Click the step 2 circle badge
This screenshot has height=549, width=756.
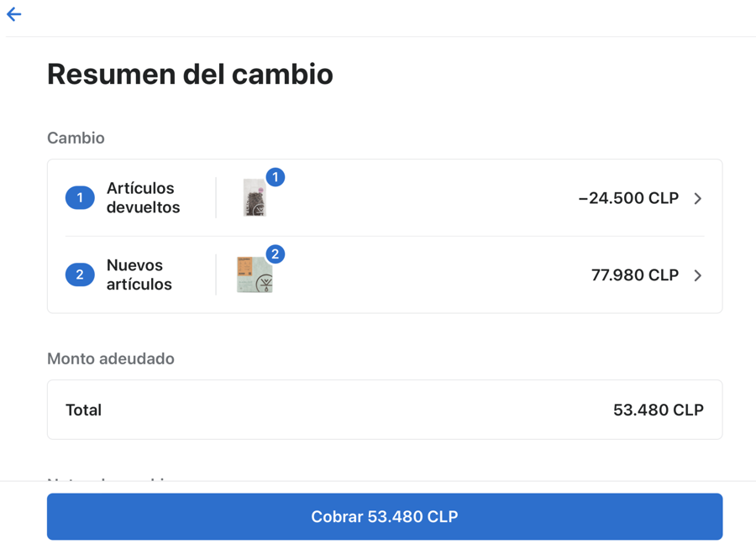click(x=80, y=275)
